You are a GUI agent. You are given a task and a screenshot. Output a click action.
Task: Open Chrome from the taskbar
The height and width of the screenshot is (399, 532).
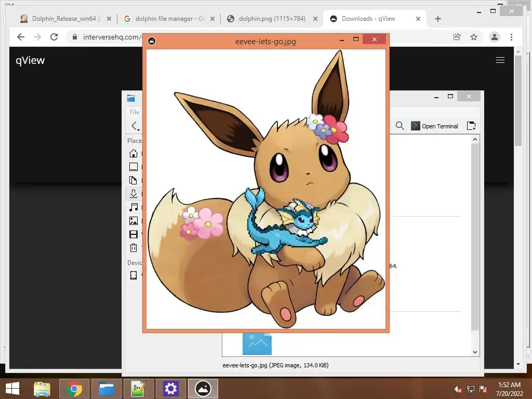tap(74, 389)
